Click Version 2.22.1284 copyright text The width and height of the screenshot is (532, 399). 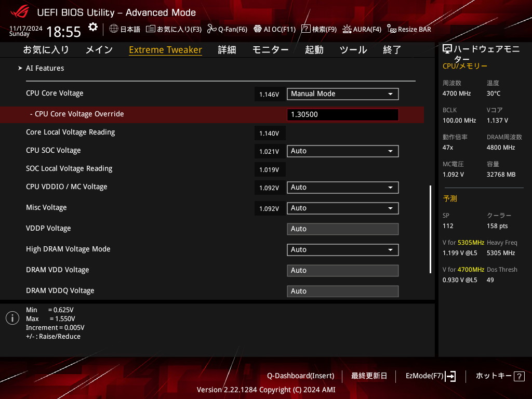[x=266, y=390]
